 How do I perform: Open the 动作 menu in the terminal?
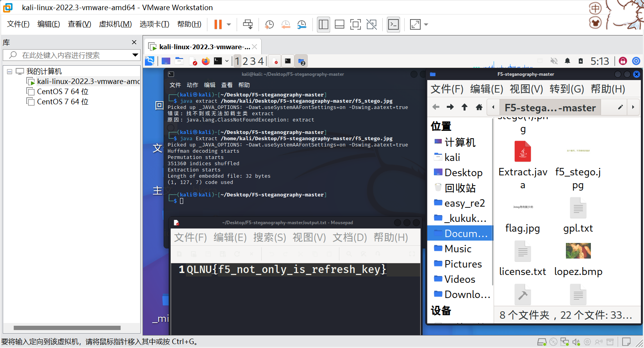[x=193, y=85]
